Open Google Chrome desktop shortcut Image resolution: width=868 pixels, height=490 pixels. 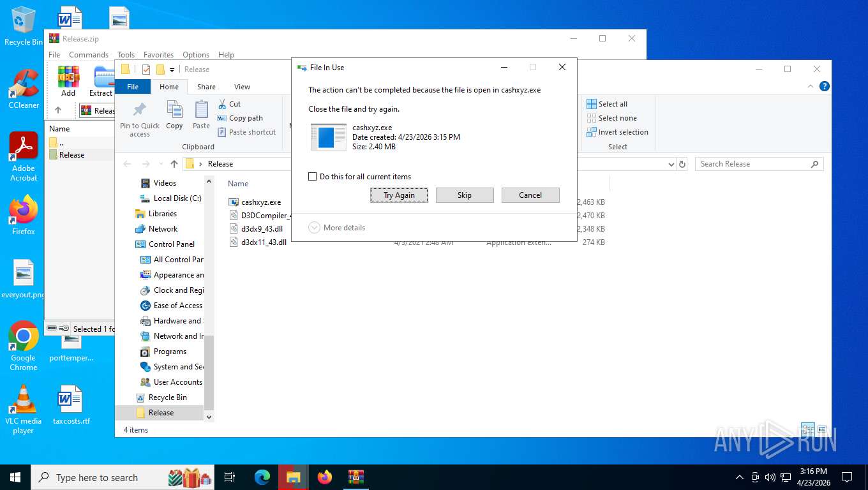[x=24, y=346]
